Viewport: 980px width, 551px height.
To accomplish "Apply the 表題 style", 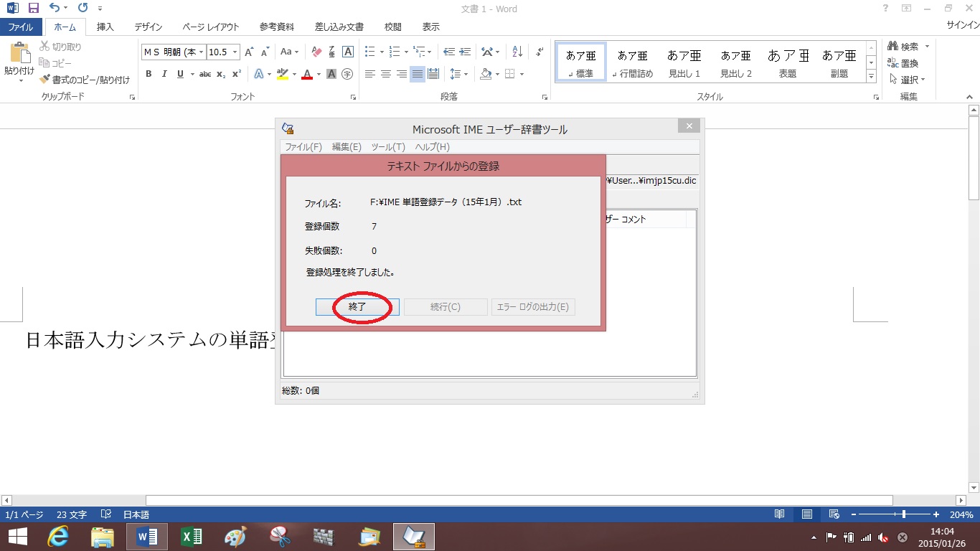I will coord(788,62).
